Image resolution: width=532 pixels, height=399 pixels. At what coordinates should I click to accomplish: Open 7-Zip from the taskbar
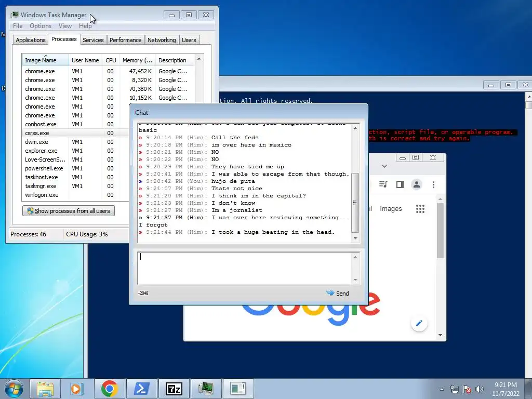point(174,389)
